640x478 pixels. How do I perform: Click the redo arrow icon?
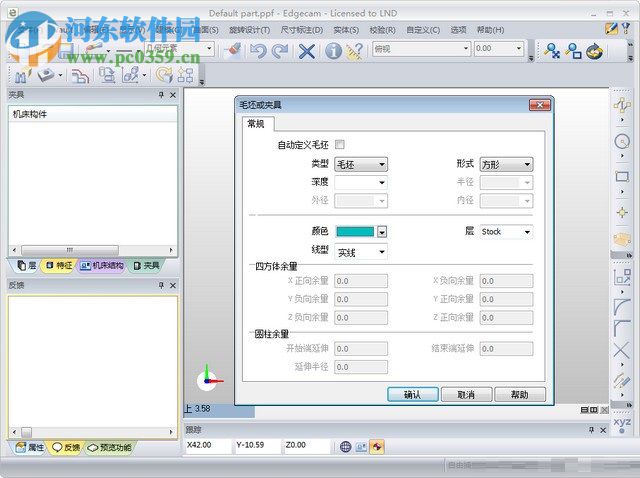(280, 51)
